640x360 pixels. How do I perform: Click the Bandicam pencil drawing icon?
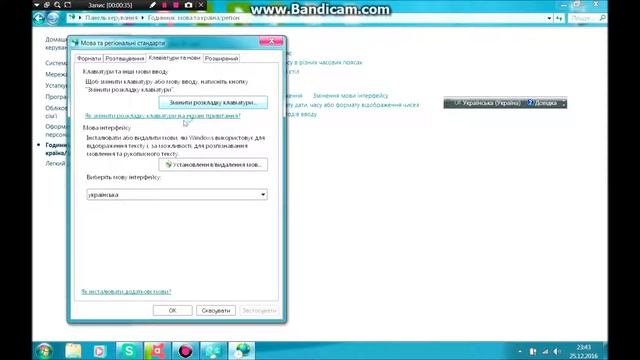[x=153, y=5]
